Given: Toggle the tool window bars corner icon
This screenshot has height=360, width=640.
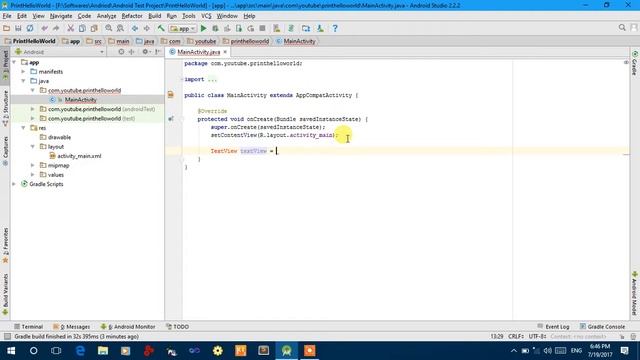Looking at the screenshot, I should [7, 336].
